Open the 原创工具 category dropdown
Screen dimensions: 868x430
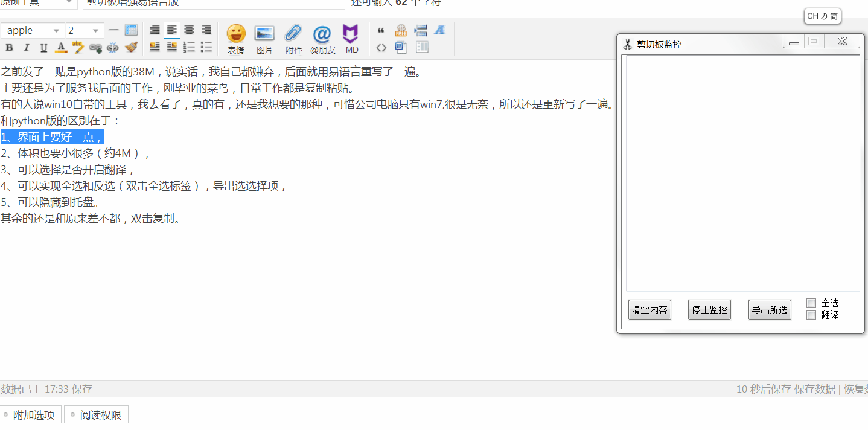pyautogui.click(x=38, y=3)
